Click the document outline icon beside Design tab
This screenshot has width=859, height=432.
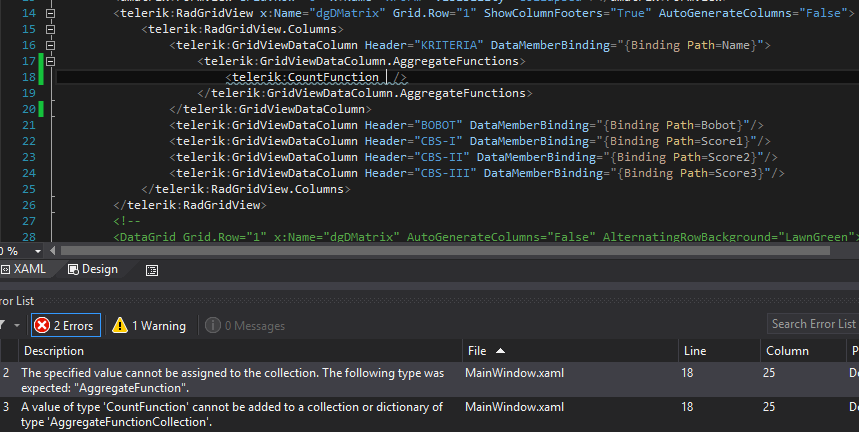coord(152,270)
